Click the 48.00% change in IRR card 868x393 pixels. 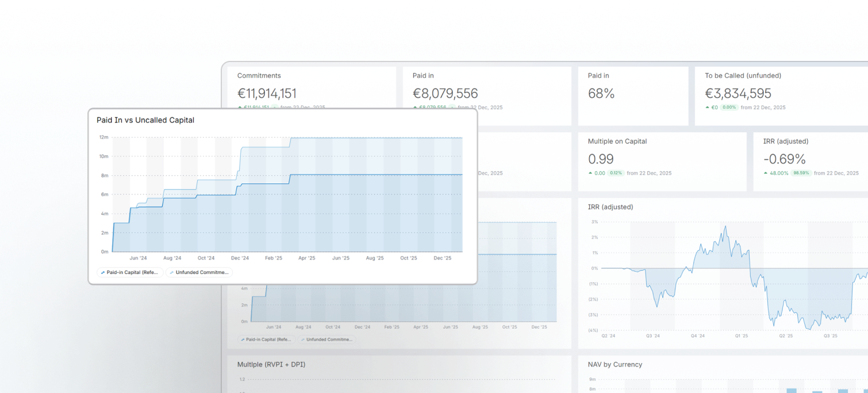pyautogui.click(x=779, y=173)
